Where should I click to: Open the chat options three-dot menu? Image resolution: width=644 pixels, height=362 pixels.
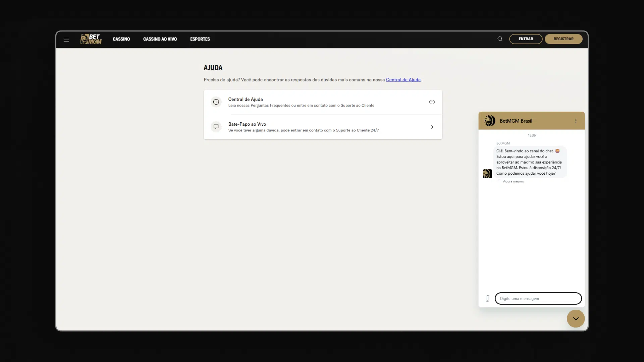pos(576,121)
